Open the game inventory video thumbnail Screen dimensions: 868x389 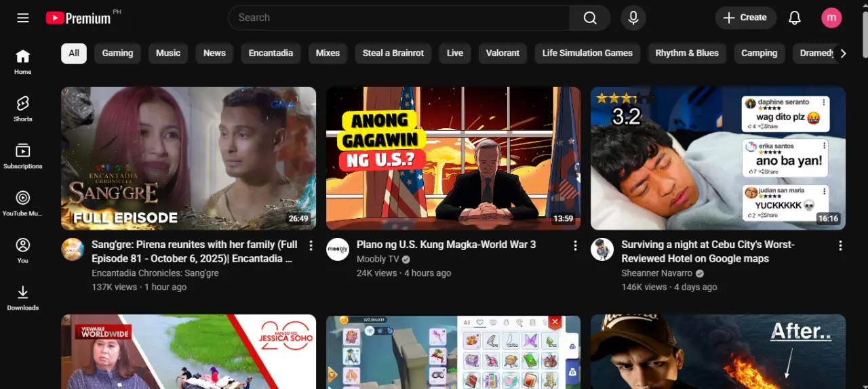coord(453,352)
